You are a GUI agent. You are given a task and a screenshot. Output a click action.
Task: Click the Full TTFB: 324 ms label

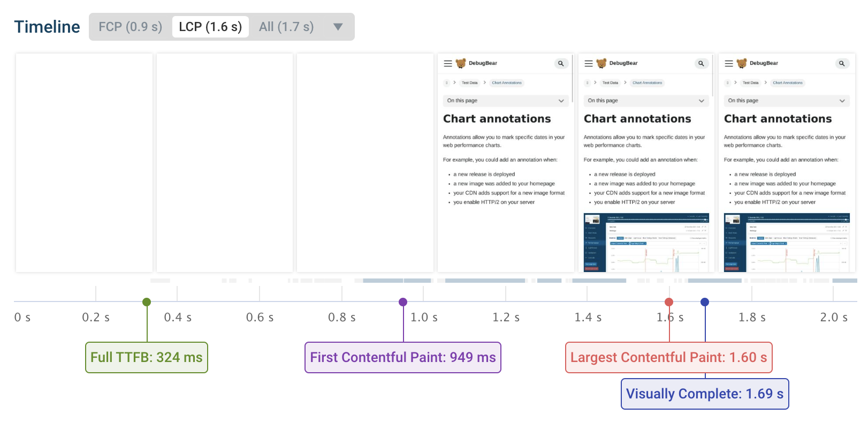tap(147, 357)
